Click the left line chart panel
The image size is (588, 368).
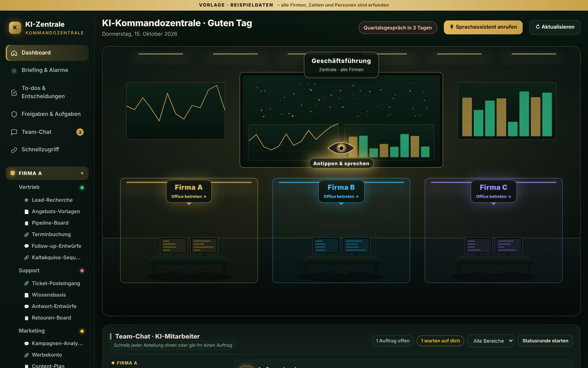176,111
